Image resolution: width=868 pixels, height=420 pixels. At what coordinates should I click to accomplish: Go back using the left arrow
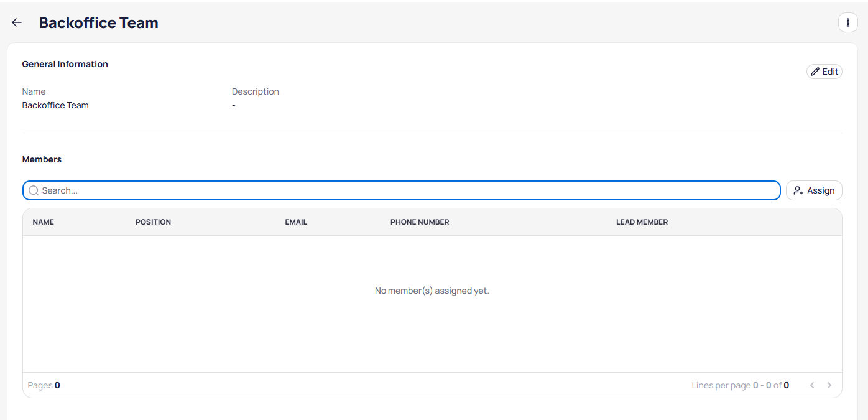(x=17, y=22)
